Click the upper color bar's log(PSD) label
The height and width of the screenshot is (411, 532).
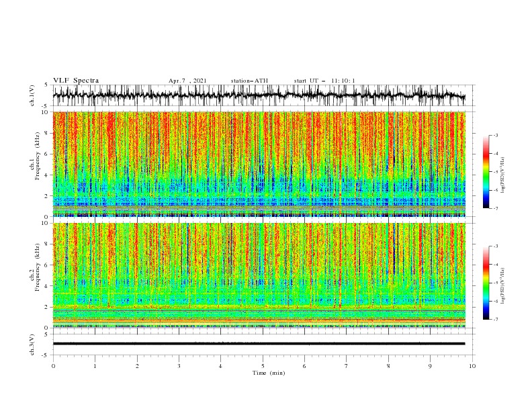click(503, 175)
